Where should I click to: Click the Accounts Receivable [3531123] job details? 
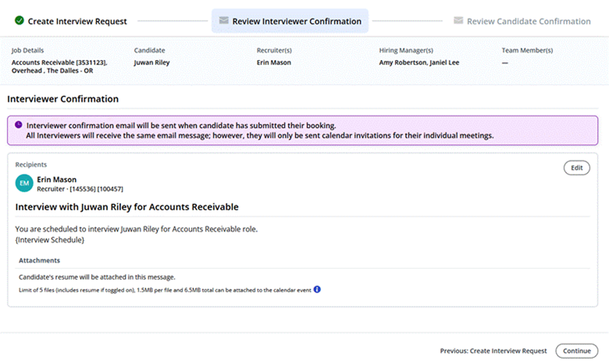pos(59,62)
